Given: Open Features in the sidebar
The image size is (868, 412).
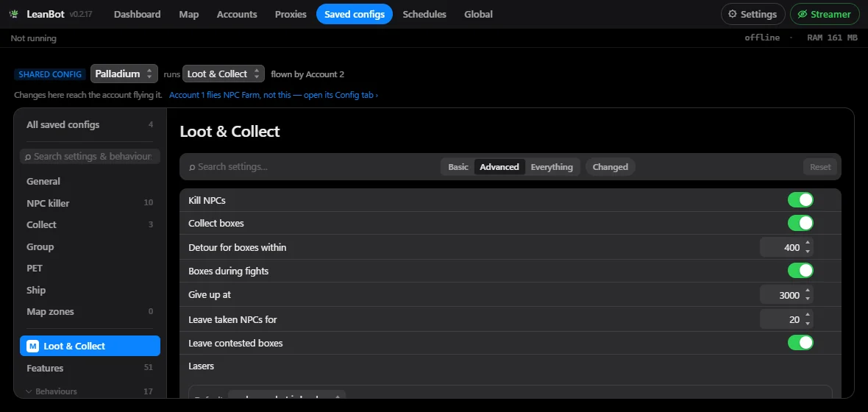Looking at the screenshot, I should (90, 369).
